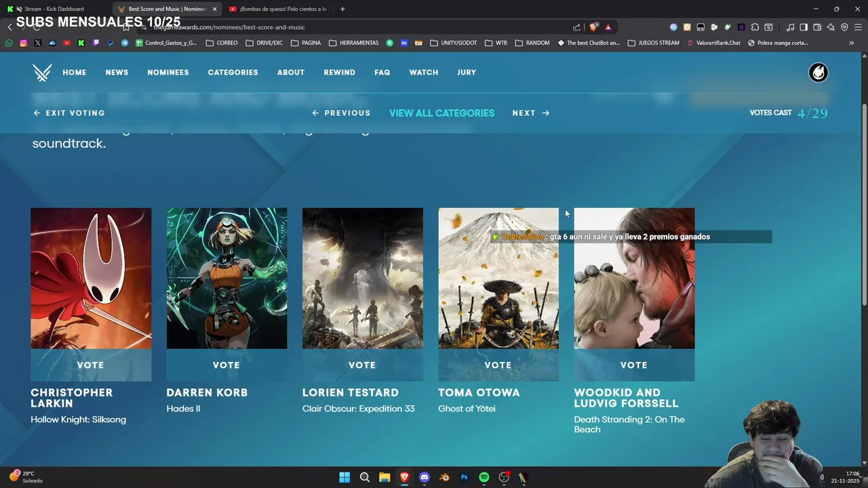
Task: Open Discord from the taskbar
Action: 425,477
